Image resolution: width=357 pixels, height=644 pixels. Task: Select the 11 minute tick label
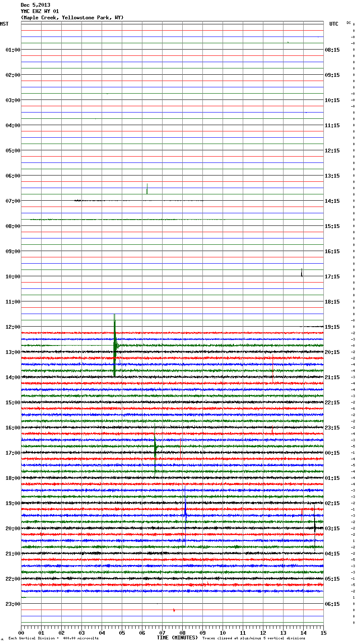(x=243, y=633)
